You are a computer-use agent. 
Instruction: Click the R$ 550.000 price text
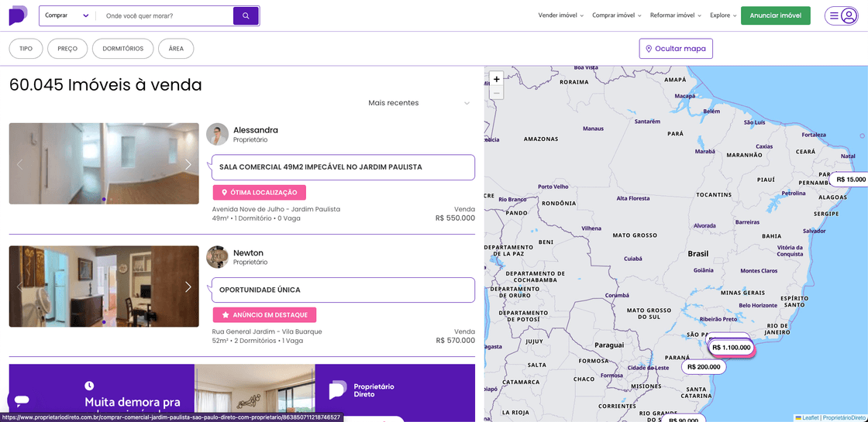point(455,218)
